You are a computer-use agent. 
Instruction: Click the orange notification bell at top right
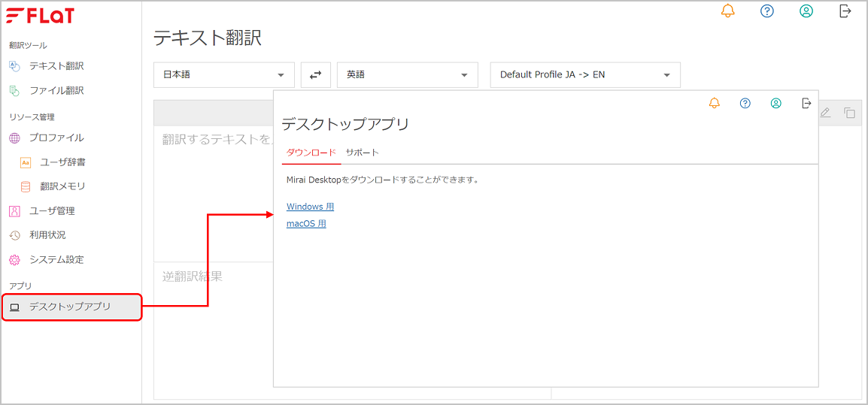click(728, 11)
